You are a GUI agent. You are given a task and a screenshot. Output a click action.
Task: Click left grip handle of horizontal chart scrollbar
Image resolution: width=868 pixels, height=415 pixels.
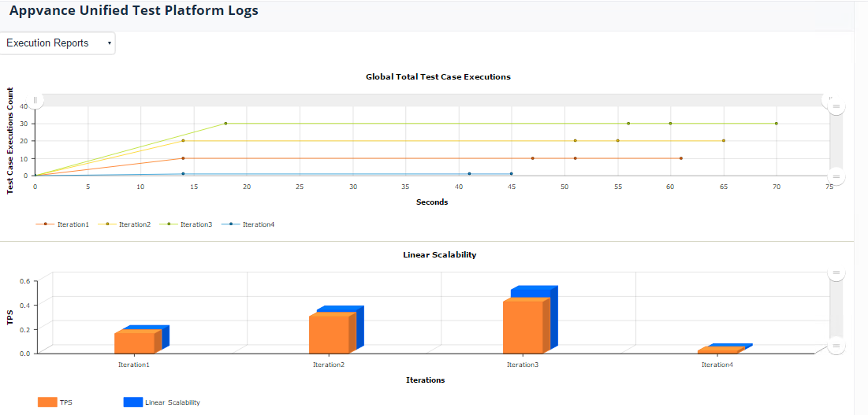click(35, 100)
